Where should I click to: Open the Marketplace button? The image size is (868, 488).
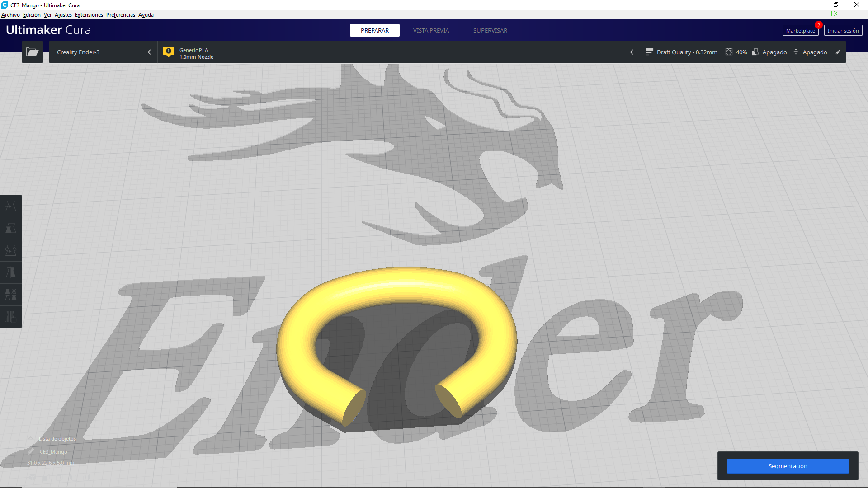(x=800, y=31)
